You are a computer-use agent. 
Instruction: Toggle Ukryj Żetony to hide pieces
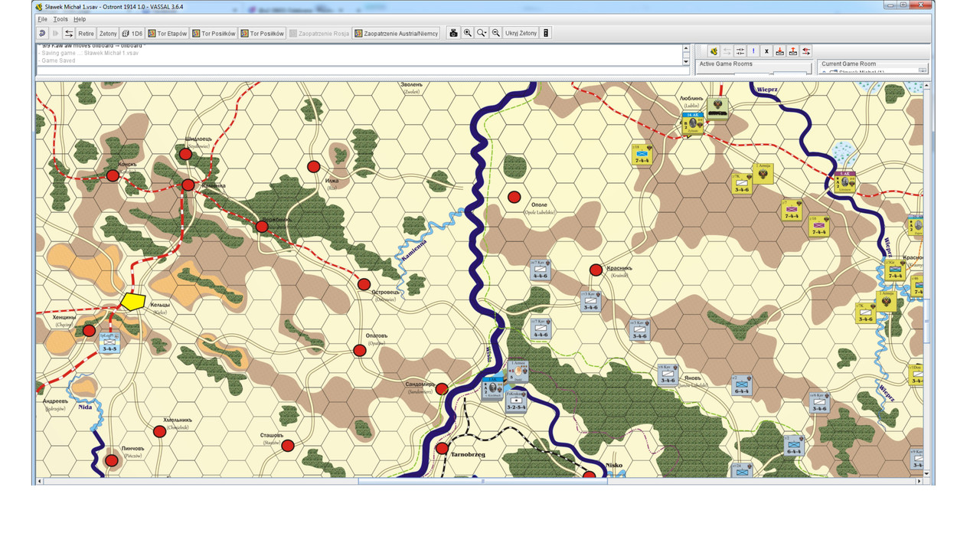click(521, 33)
